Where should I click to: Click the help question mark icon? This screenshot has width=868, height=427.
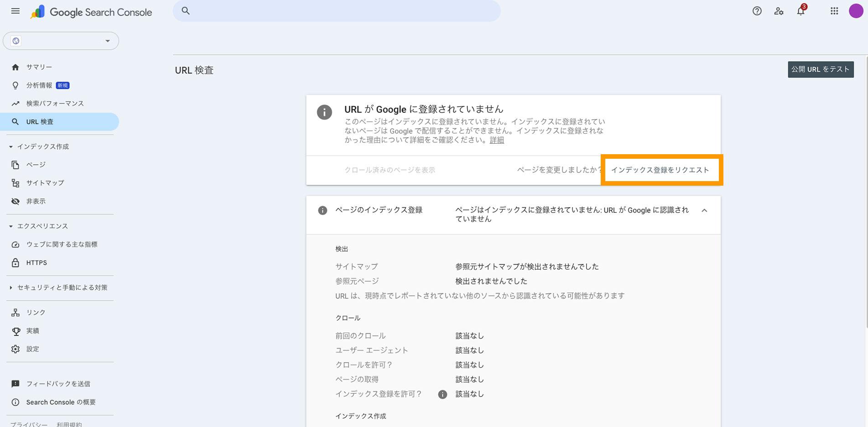point(757,11)
